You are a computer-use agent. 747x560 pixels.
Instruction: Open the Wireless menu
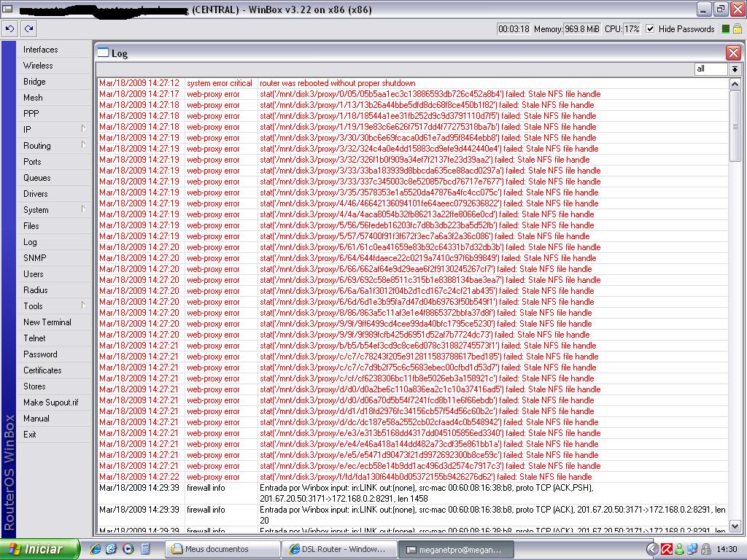[38, 66]
